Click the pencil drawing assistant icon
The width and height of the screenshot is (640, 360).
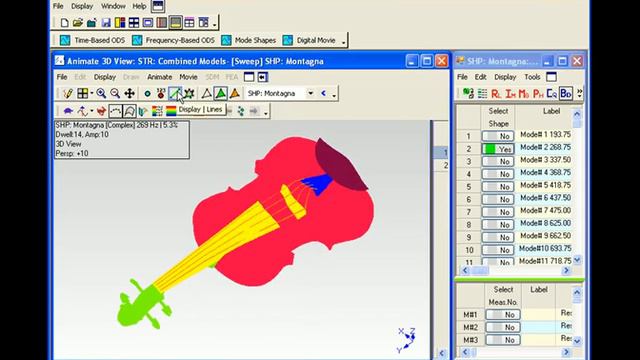68,93
